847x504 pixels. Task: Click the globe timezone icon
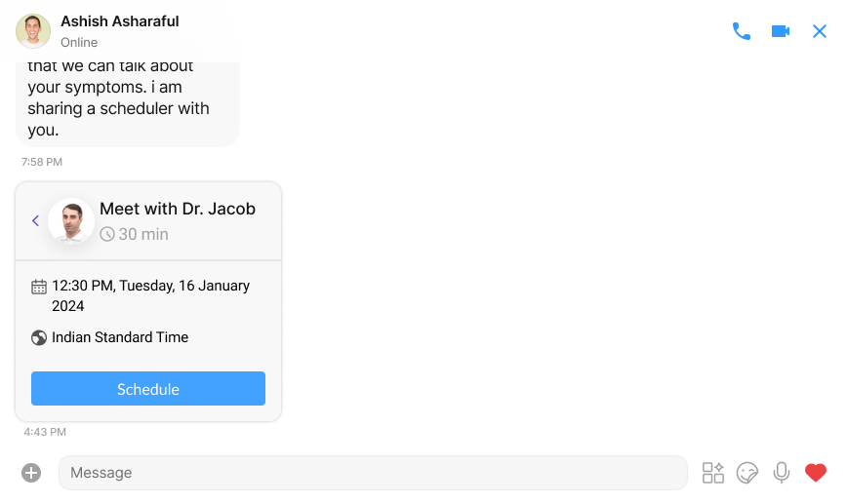click(x=39, y=338)
